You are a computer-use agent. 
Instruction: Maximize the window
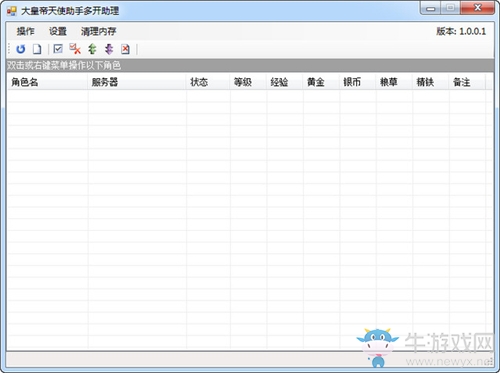pos(450,8)
